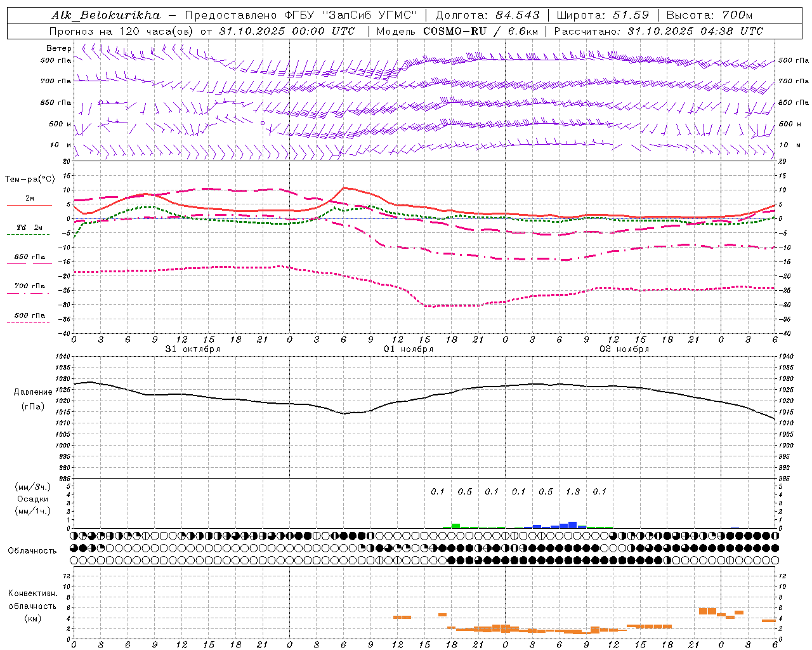
Task: Click the latitude value Широта: 51.59
Action: pos(602,15)
